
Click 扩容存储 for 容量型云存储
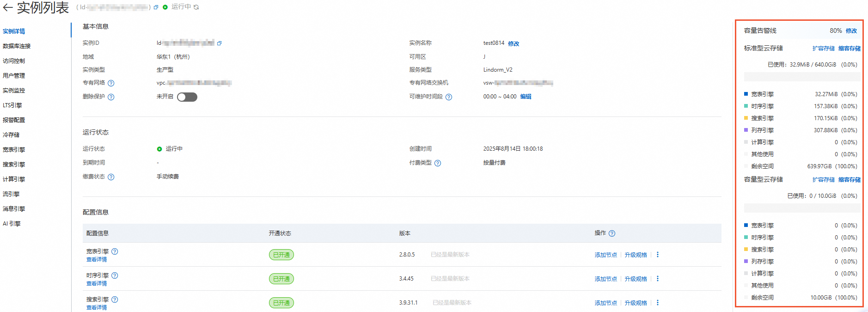click(824, 180)
